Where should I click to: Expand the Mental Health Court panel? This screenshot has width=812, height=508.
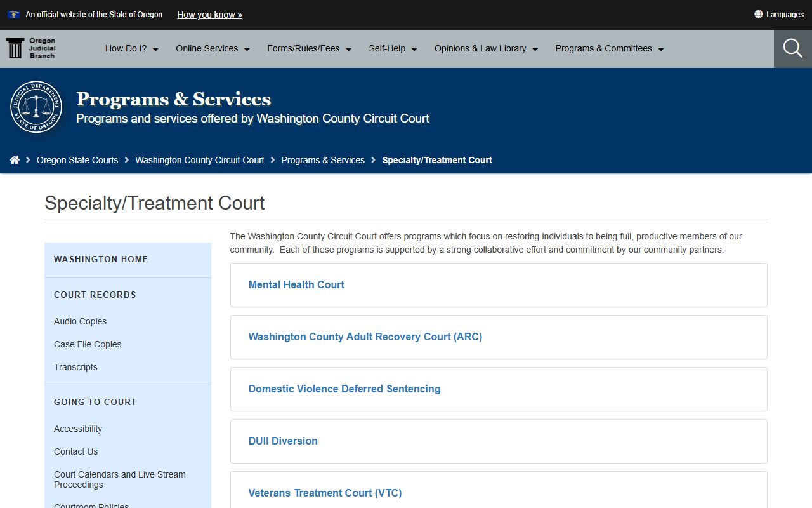coord(499,285)
